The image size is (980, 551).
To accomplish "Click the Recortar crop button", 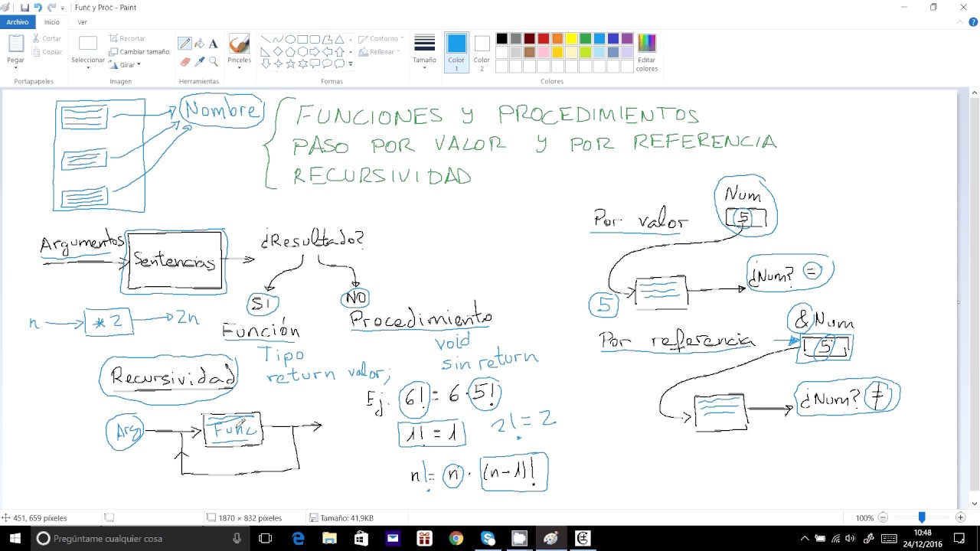I will point(127,38).
